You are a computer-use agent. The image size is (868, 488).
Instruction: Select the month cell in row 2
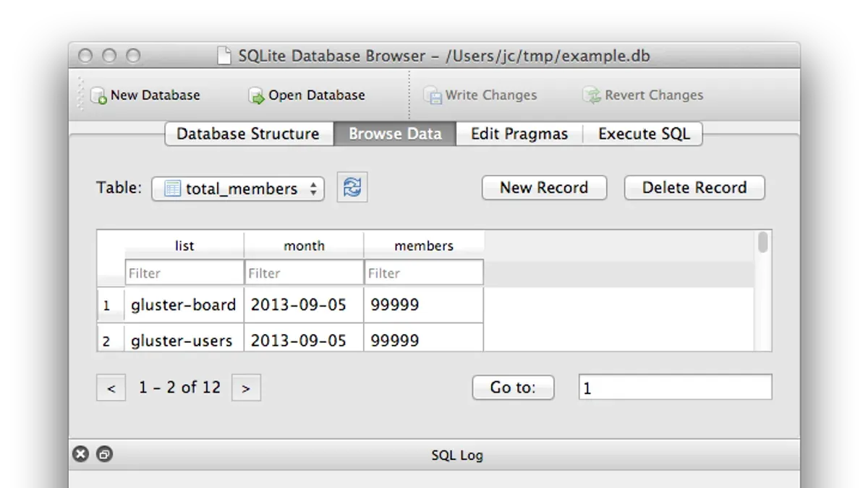(304, 339)
